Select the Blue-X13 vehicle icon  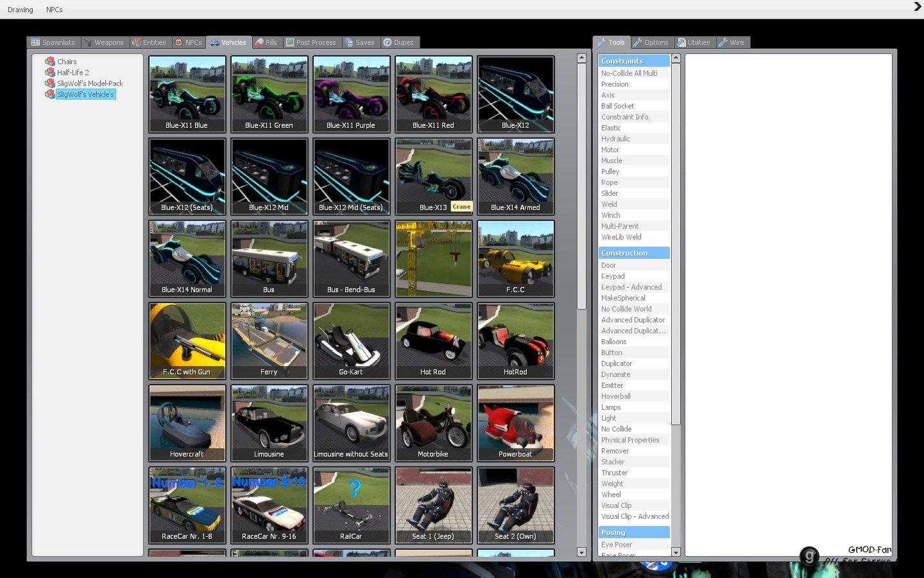click(433, 177)
